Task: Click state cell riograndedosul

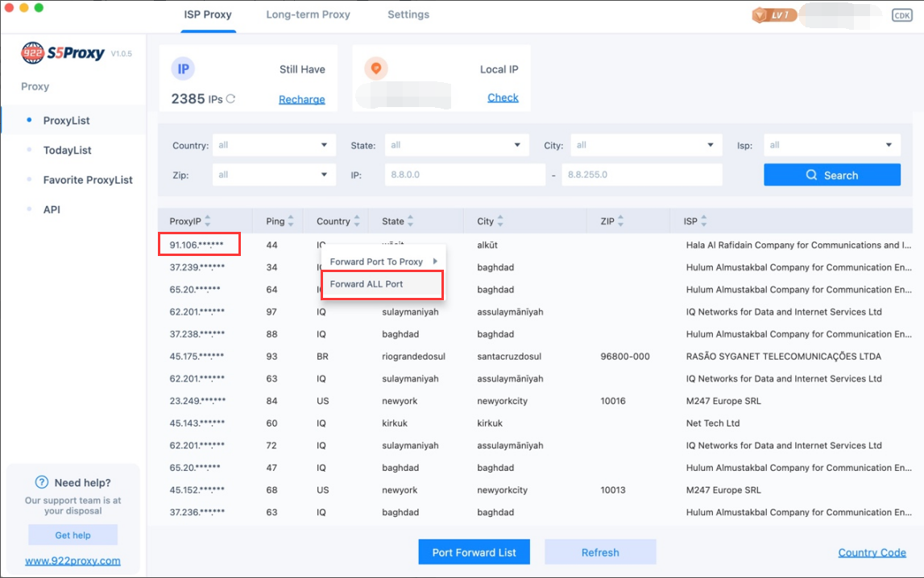Action: click(x=414, y=357)
